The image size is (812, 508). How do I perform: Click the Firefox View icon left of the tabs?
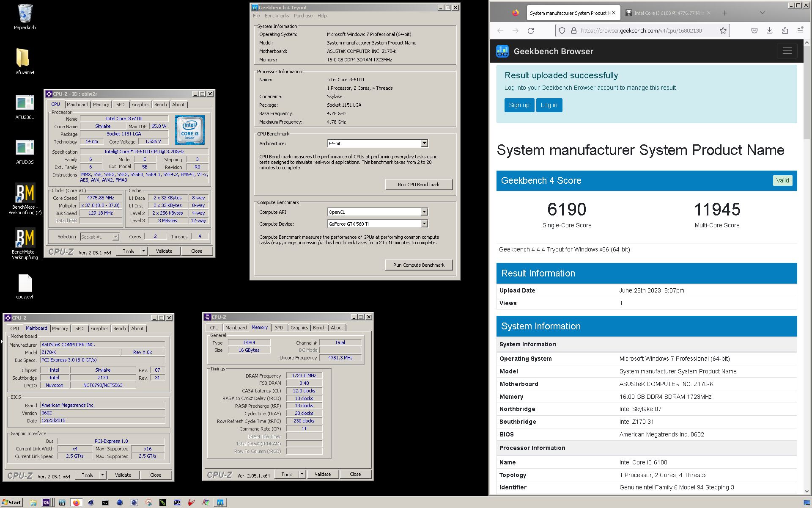pos(515,13)
